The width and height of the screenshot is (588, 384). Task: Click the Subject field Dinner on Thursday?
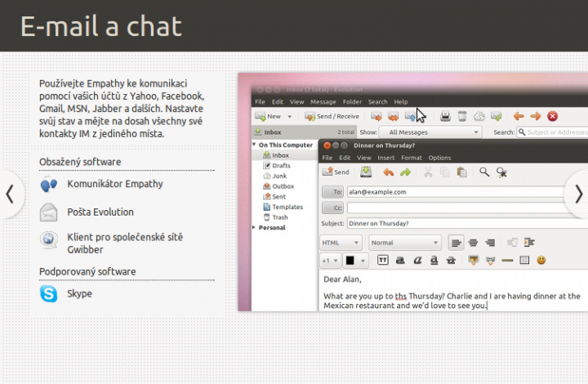point(467,224)
